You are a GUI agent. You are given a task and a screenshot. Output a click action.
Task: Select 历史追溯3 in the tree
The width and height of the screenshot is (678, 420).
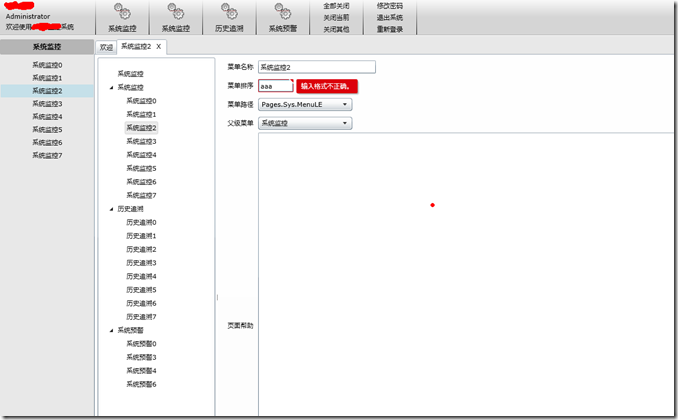[x=141, y=263]
